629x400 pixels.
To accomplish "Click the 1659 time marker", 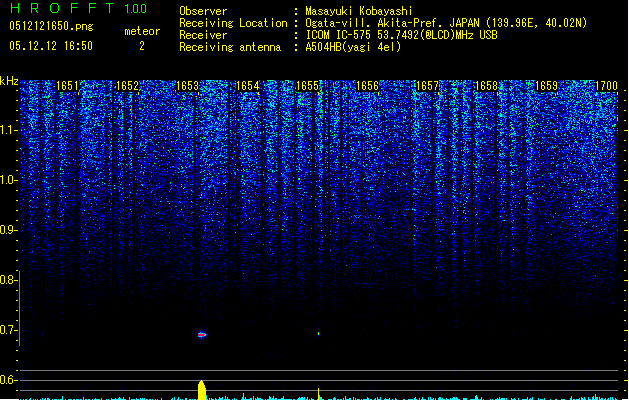I will click(x=547, y=86).
